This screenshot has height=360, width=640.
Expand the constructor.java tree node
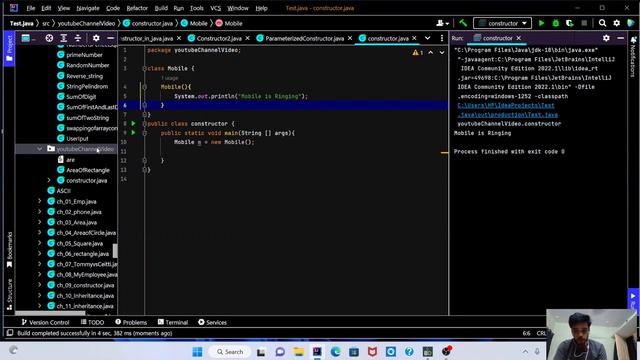point(49,180)
